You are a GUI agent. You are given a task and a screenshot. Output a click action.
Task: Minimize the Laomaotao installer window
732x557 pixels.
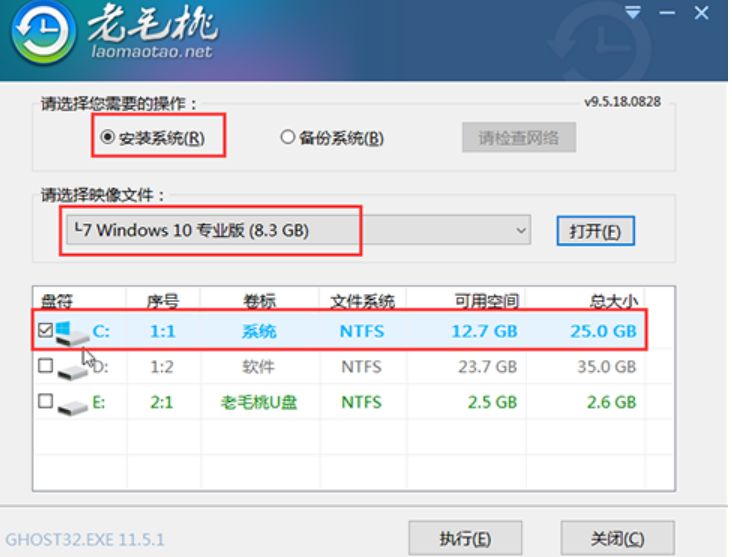(x=665, y=13)
